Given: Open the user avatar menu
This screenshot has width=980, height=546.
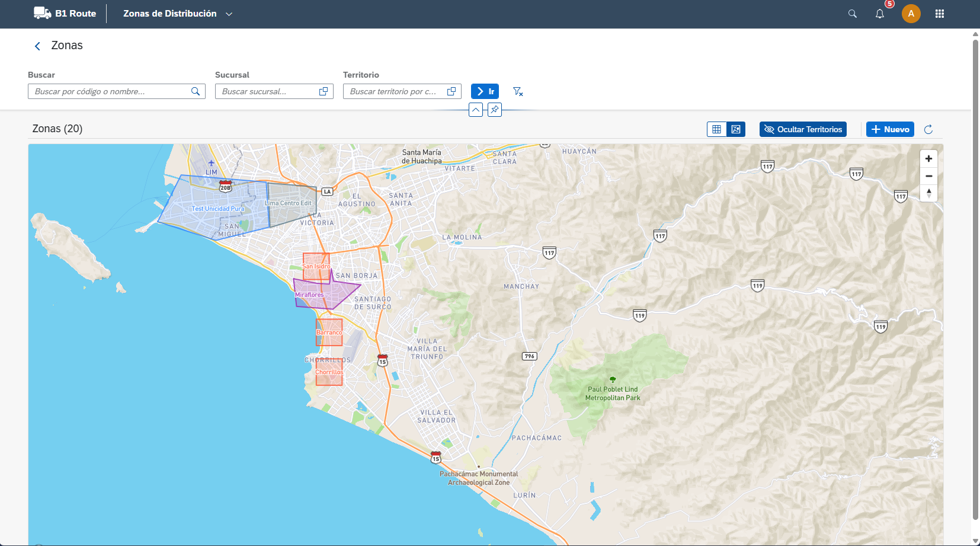Looking at the screenshot, I should tap(911, 14).
